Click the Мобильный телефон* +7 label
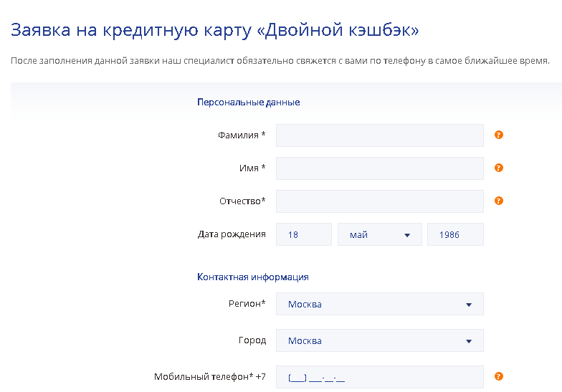 coord(209,377)
